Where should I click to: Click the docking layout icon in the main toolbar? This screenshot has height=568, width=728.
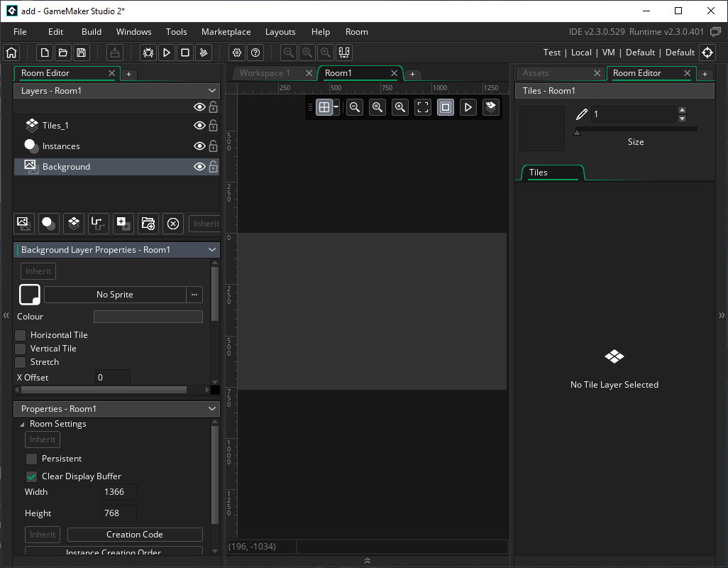(344, 53)
